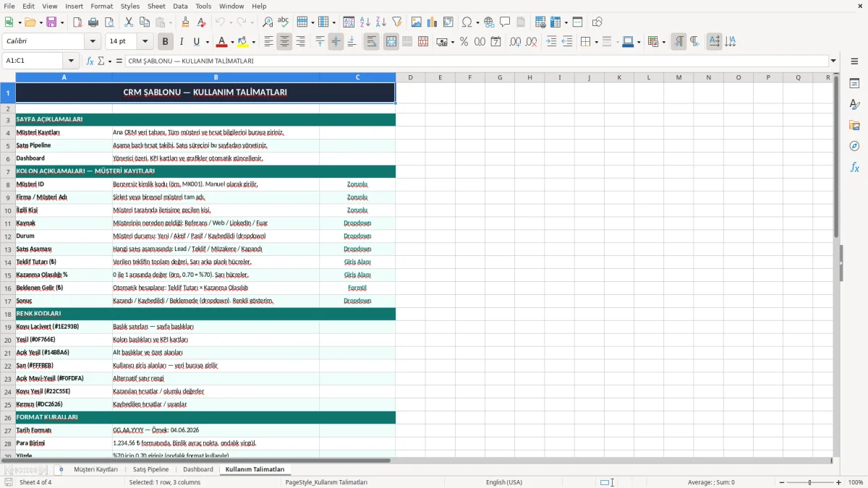
Task: Toggle Align Left alignment
Action: pyautogui.click(x=268, y=42)
